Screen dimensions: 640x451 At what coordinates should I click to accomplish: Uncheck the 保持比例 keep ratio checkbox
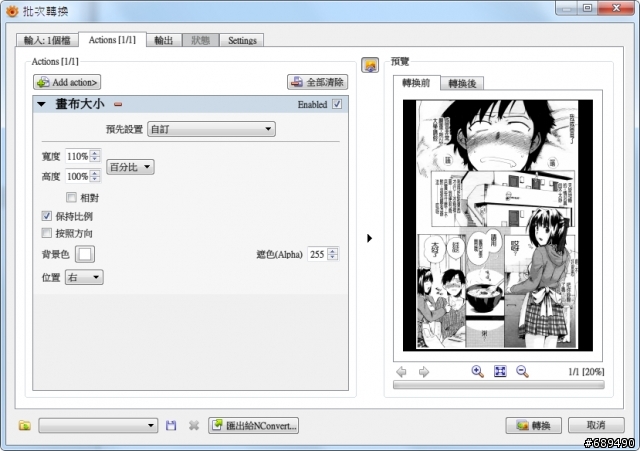[47, 216]
